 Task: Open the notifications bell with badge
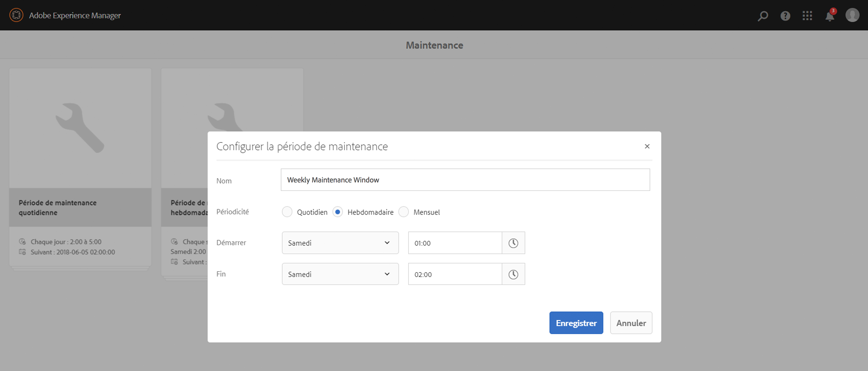click(830, 16)
